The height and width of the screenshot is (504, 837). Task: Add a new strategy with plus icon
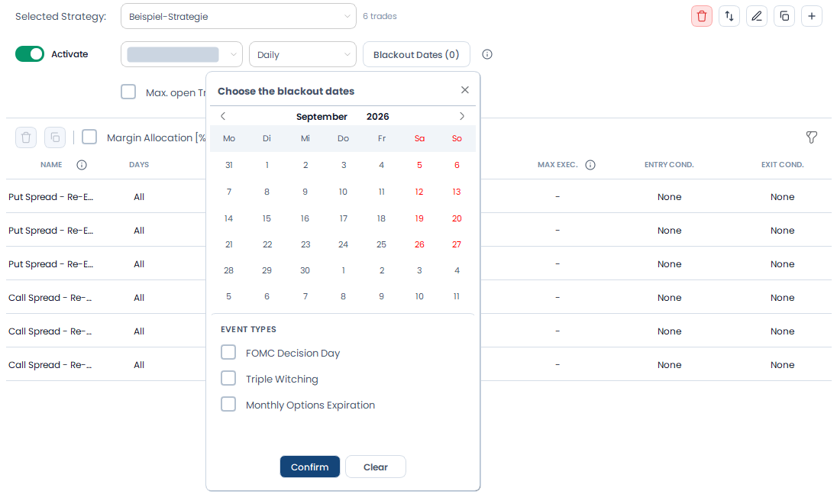[811, 16]
